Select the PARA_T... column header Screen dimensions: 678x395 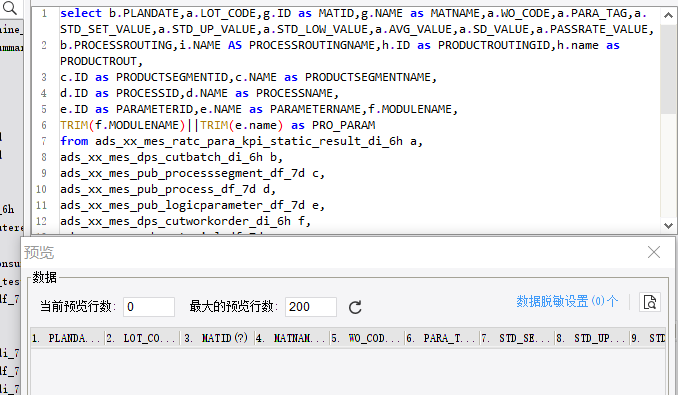[442, 338]
